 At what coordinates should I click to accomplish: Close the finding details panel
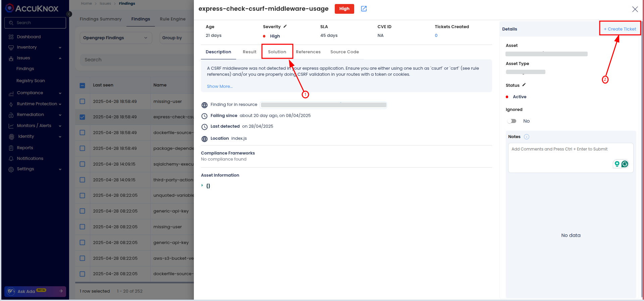click(635, 9)
